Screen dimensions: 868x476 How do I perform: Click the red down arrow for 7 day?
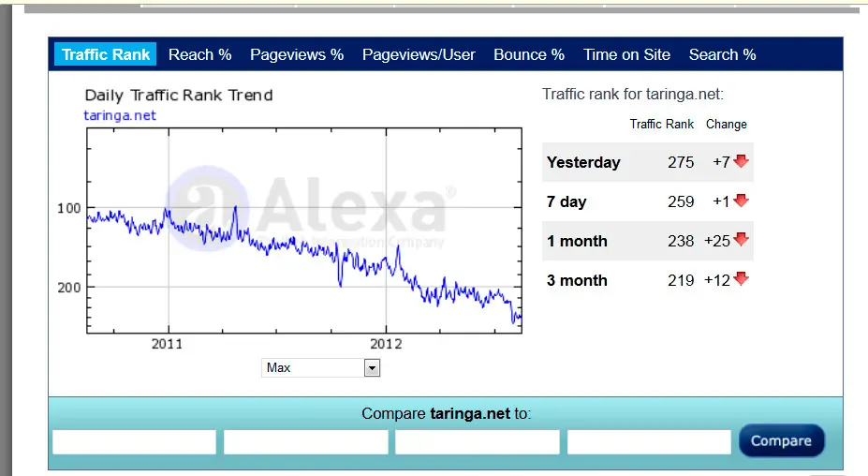742,200
